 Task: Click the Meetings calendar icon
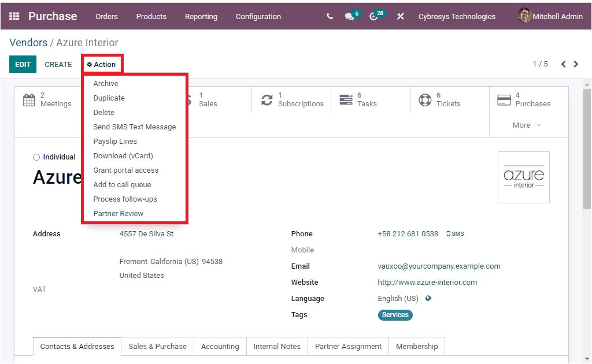point(29,99)
